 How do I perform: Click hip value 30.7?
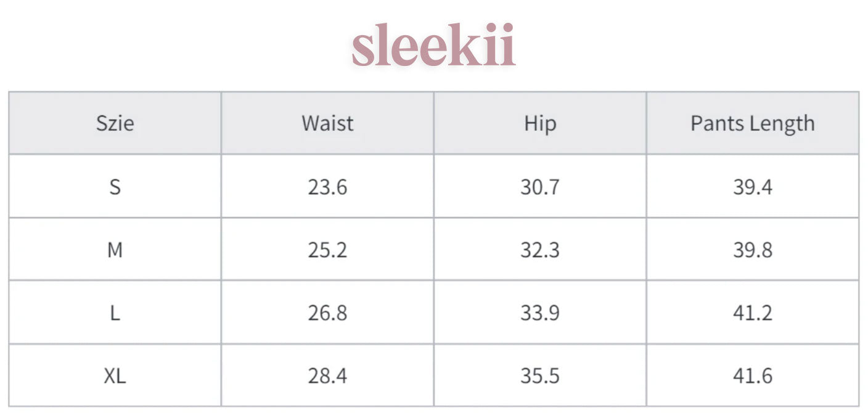pyautogui.click(x=540, y=186)
